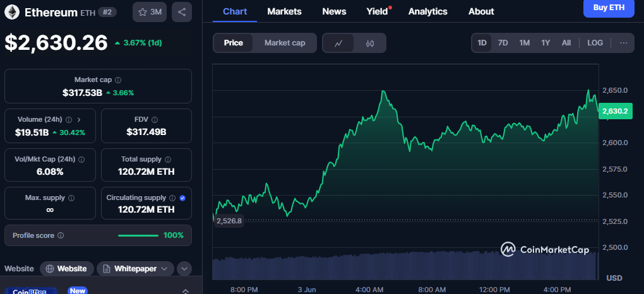Add Ethereum to watchlist with the star button
The image size is (644, 294).
pyautogui.click(x=150, y=12)
